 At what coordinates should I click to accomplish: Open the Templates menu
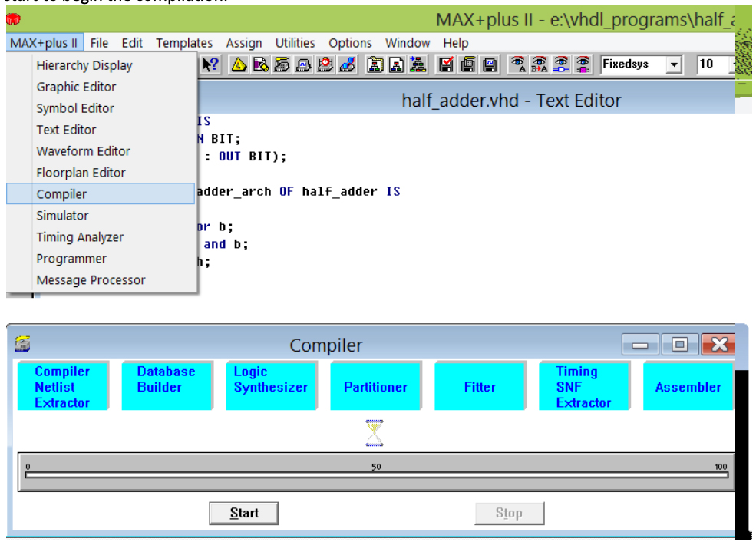click(x=184, y=43)
